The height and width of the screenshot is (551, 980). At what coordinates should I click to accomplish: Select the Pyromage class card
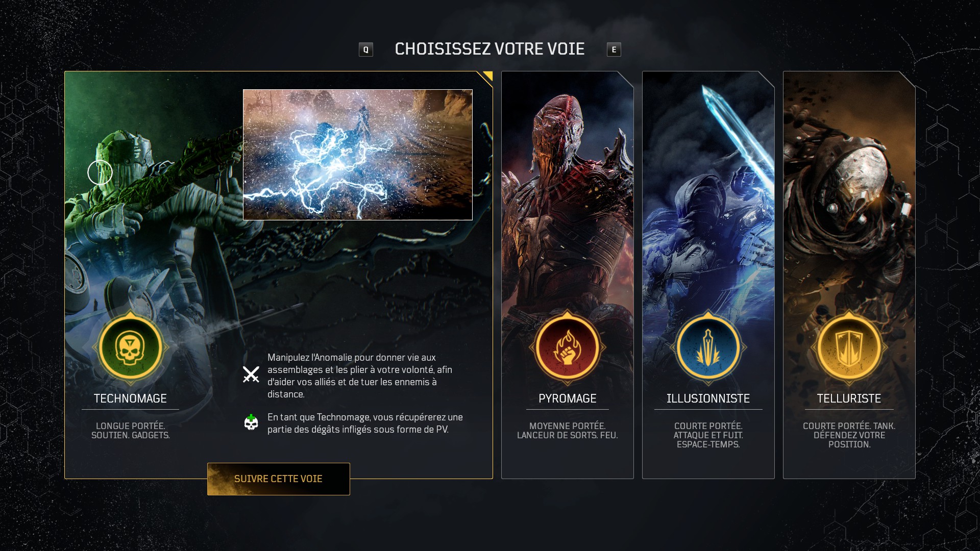tap(567, 274)
